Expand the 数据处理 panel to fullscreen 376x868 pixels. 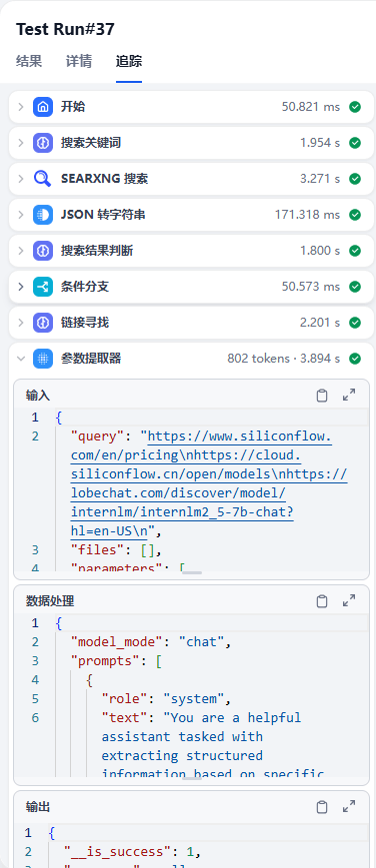click(349, 601)
